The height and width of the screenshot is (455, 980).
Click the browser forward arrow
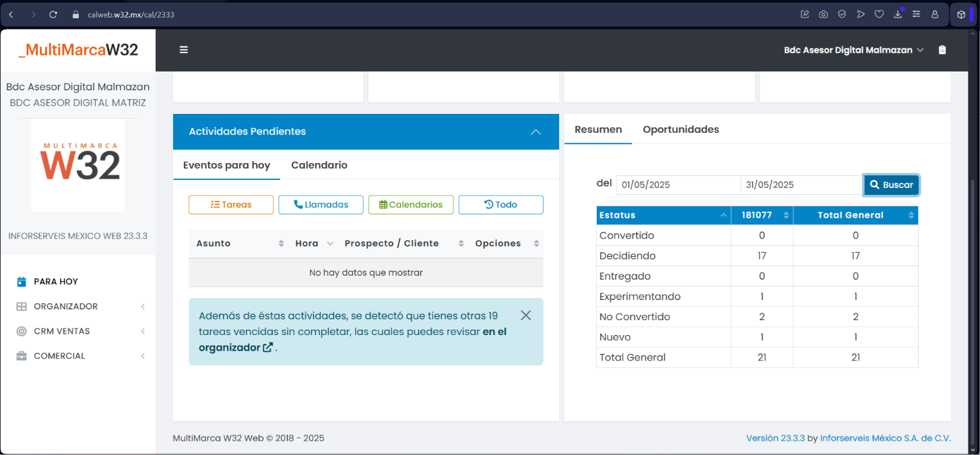tap(33, 14)
